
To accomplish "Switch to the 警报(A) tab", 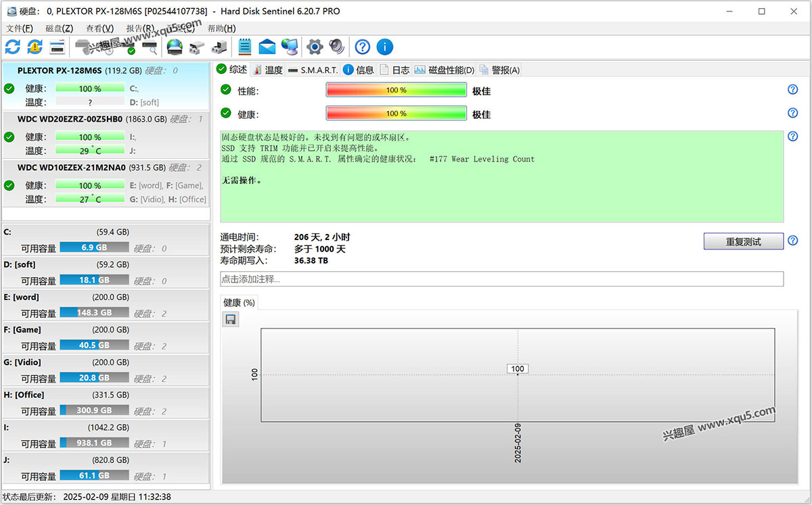I will pos(499,70).
